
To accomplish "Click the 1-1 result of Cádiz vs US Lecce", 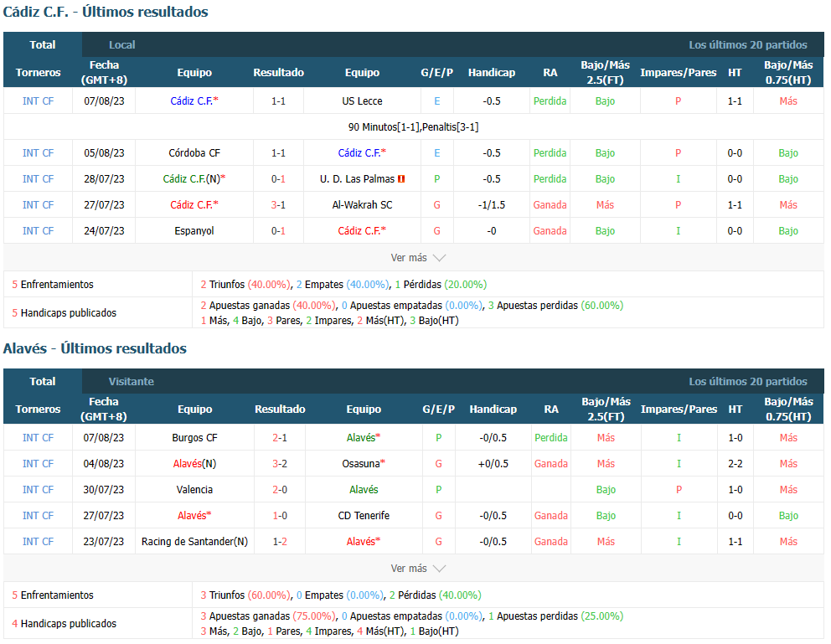I will click(x=278, y=101).
